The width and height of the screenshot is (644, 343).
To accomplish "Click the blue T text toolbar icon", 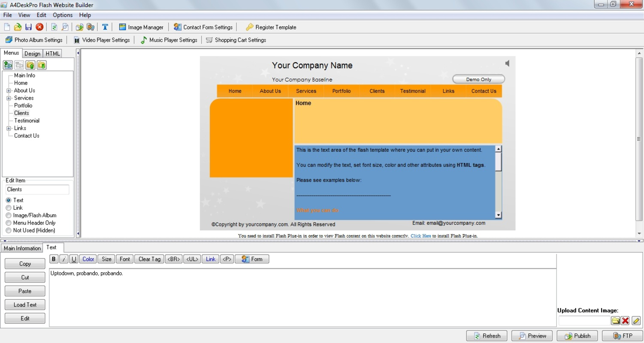I will coord(105,27).
